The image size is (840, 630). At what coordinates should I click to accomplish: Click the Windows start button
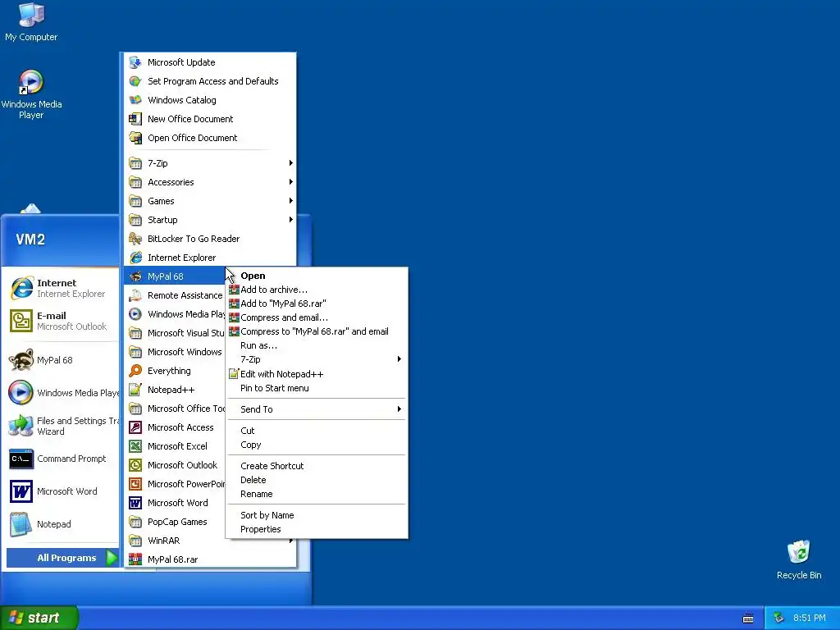click(x=39, y=618)
